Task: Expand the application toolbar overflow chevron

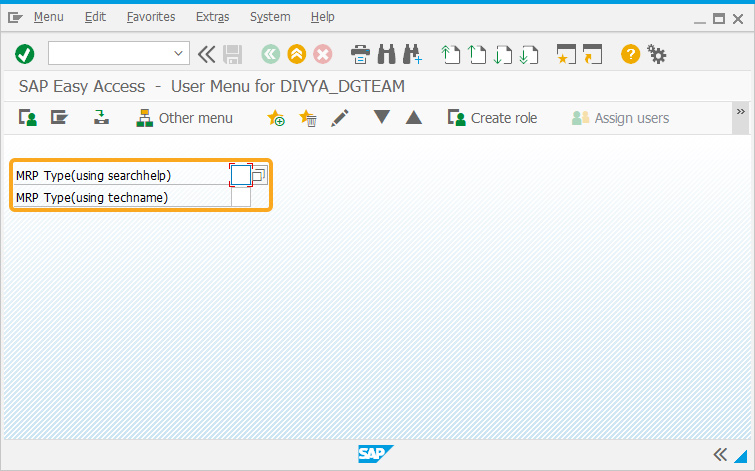Action: pos(741,112)
